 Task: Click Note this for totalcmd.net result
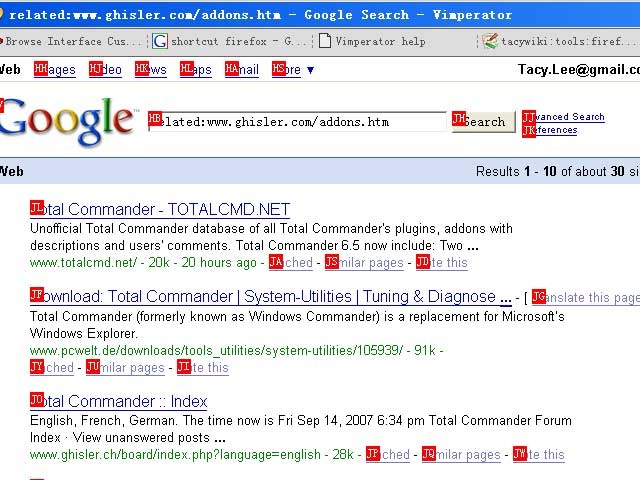[442, 262]
